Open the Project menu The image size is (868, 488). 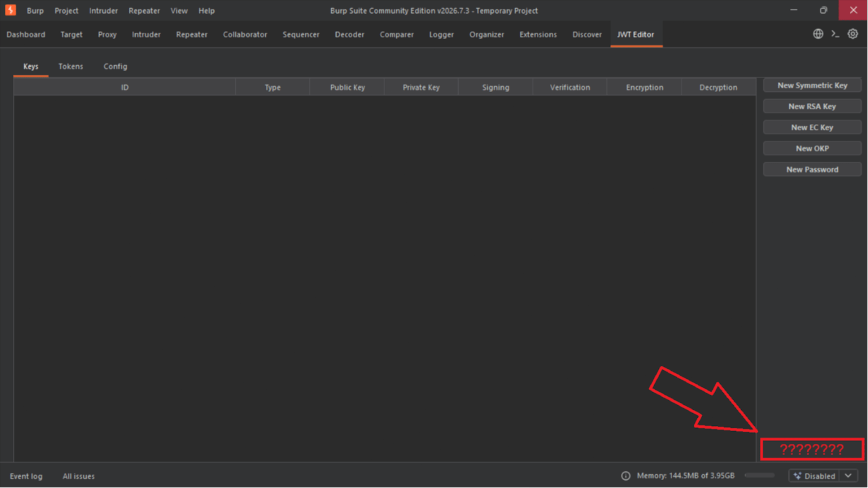pos(66,11)
